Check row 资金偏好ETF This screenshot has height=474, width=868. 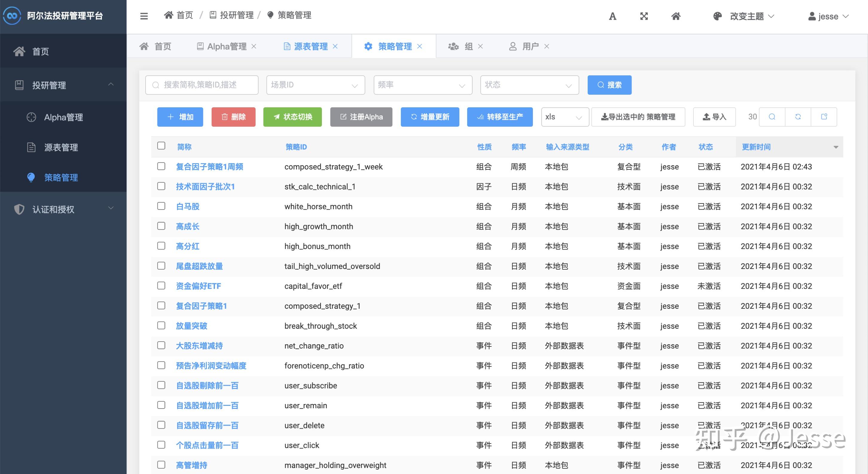(161, 286)
